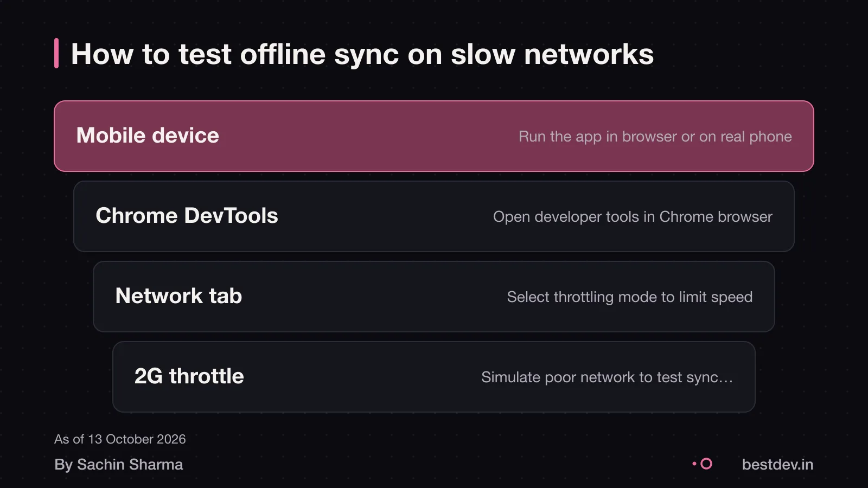This screenshot has height=488, width=868.
Task: Select "Open developer tools in Chrome browser" description
Action: [633, 217]
